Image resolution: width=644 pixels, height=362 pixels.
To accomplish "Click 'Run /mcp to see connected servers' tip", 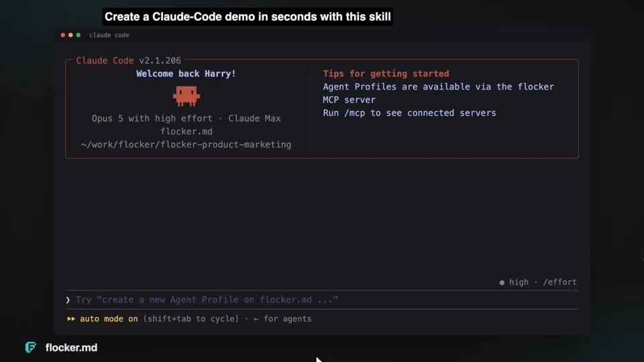I will (x=409, y=113).
